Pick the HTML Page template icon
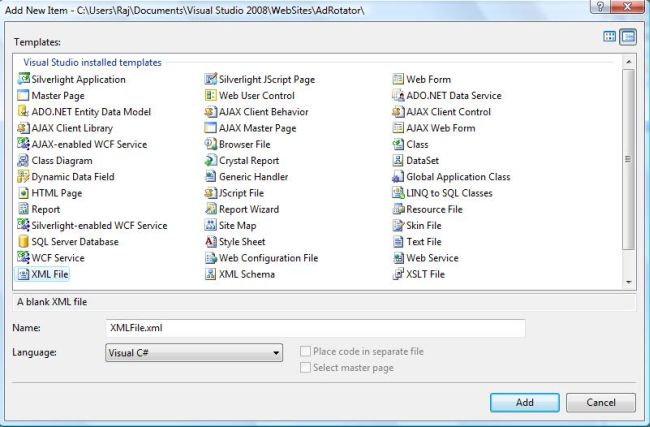This screenshot has height=427, width=650. [x=23, y=193]
